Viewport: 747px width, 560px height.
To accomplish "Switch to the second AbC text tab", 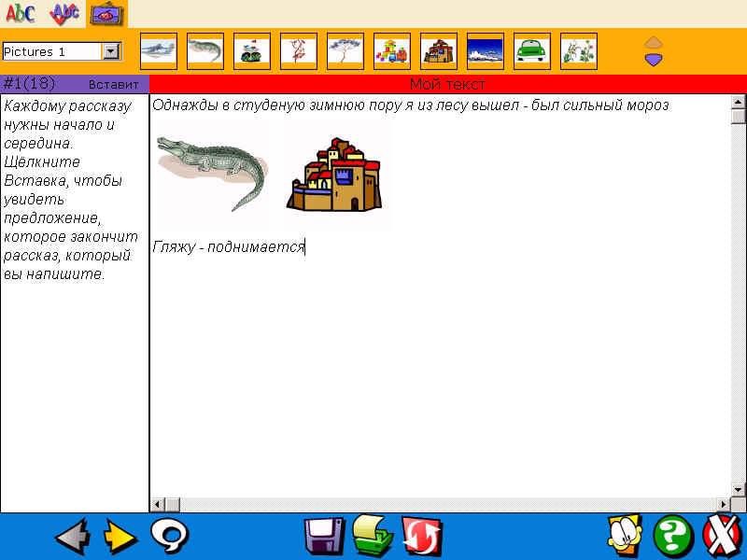I will point(63,13).
